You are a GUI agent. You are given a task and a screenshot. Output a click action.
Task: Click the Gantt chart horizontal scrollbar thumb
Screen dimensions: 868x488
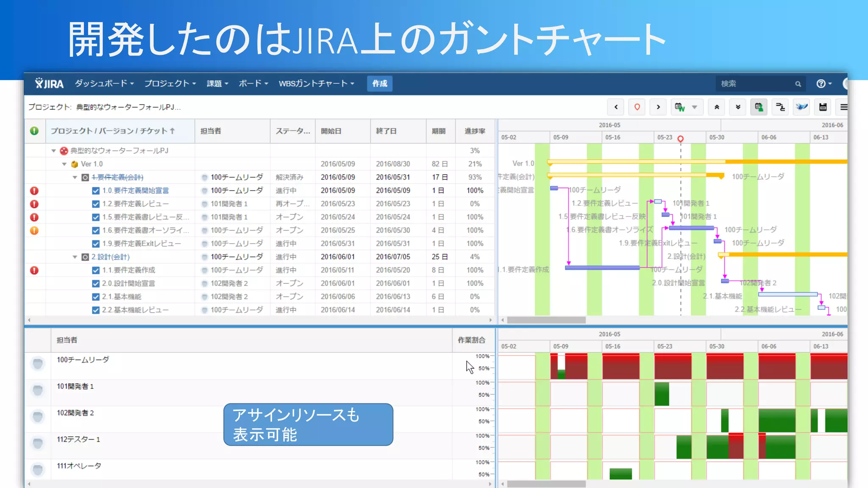pos(546,320)
